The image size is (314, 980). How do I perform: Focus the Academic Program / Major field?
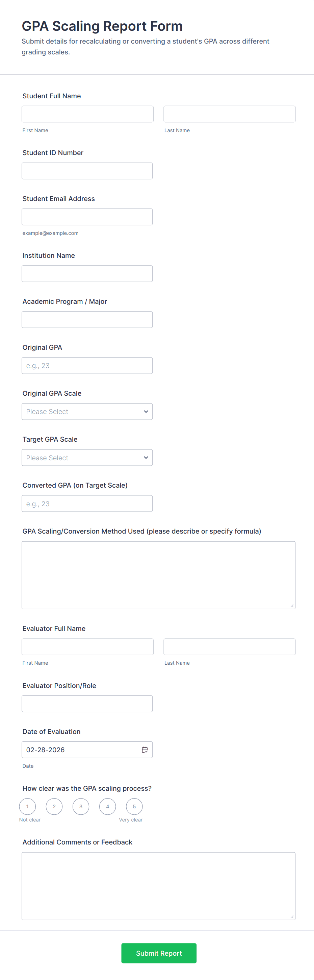point(87,320)
